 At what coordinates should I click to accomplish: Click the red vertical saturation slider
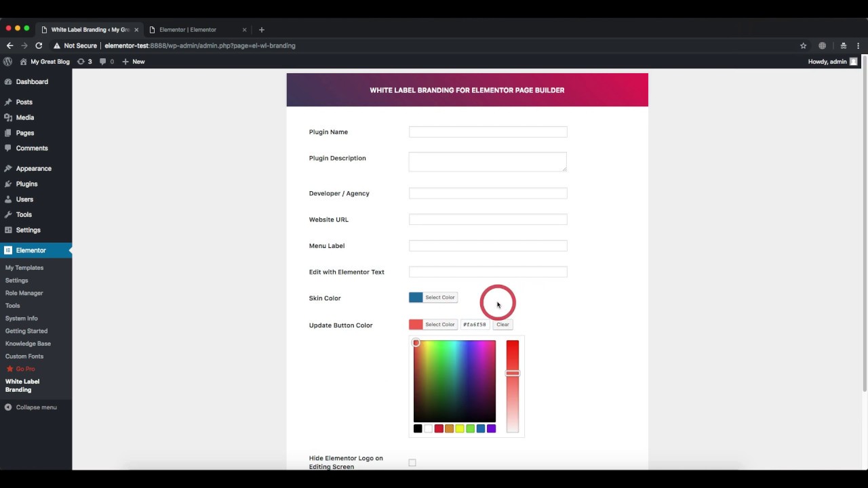tap(512, 386)
